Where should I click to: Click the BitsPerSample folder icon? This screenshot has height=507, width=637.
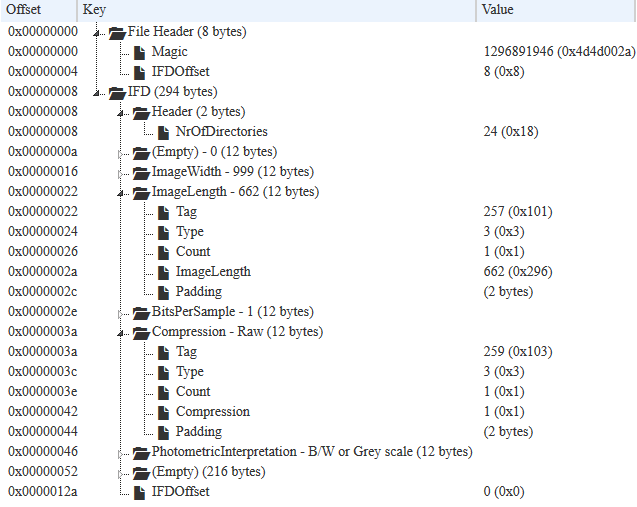(x=141, y=313)
